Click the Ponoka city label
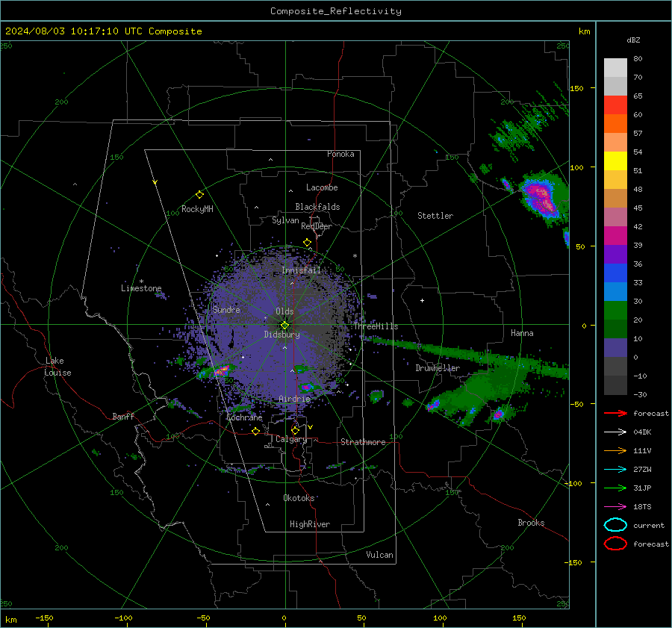672x628 pixels. (340, 154)
